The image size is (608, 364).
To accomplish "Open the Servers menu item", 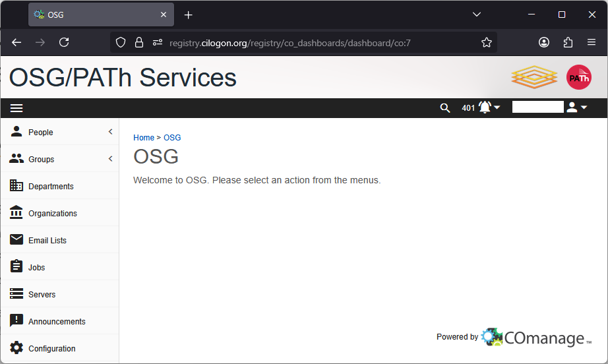I will (x=60, y=295).
